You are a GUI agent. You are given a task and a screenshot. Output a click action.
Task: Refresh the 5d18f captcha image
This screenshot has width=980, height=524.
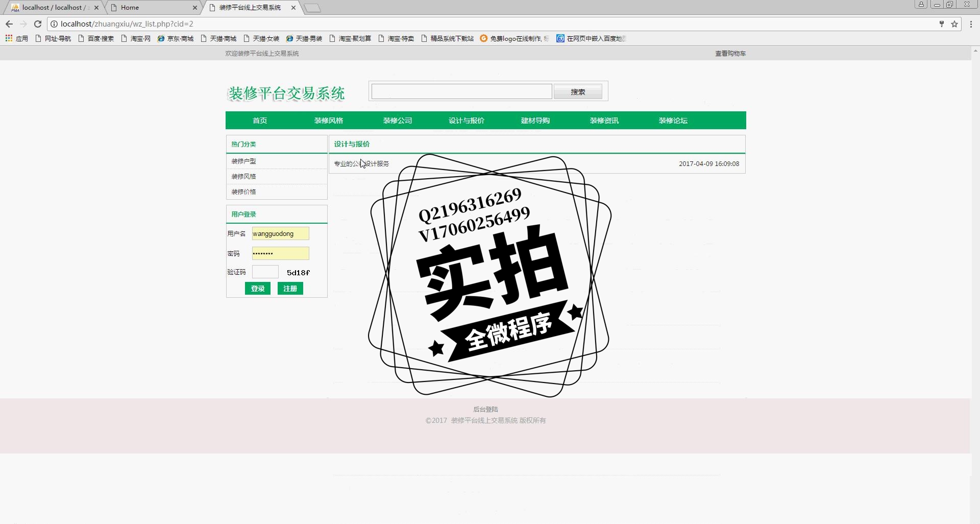click(x=298, y=273)
